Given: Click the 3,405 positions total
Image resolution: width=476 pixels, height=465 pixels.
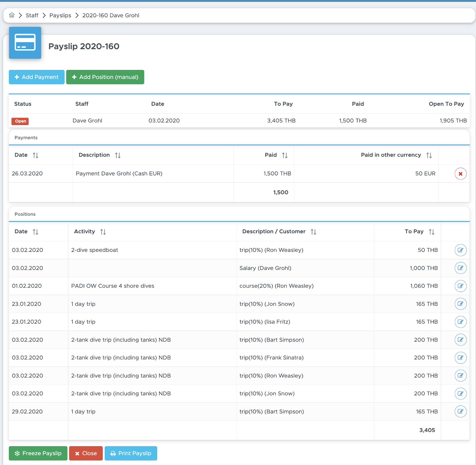Looking at the screenshot, I should (x=427, y=430).
